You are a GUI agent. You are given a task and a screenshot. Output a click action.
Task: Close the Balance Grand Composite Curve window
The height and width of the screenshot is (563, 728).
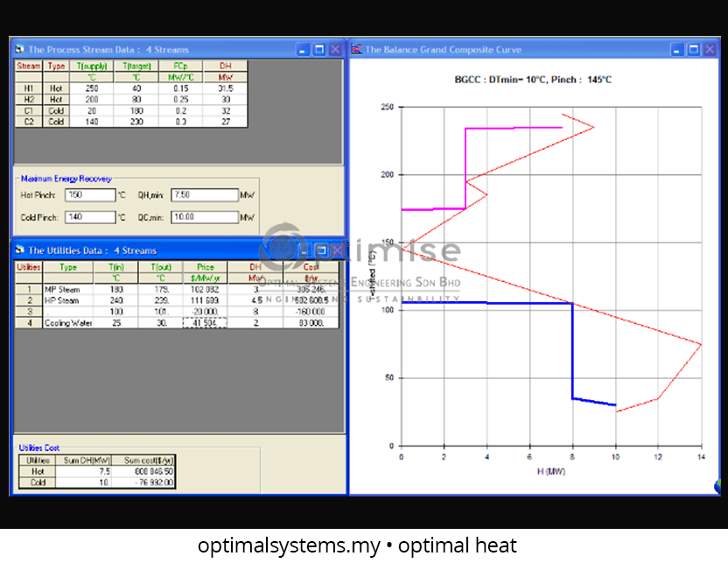[709, 50]
